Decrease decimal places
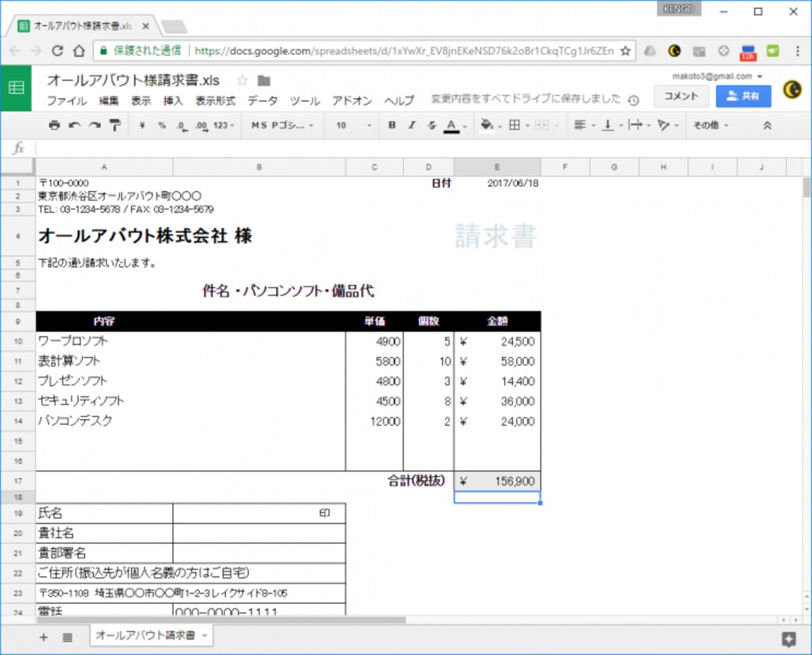Image resolution: width=812 pixels, height=655 pixels. (x=181, y=125)
